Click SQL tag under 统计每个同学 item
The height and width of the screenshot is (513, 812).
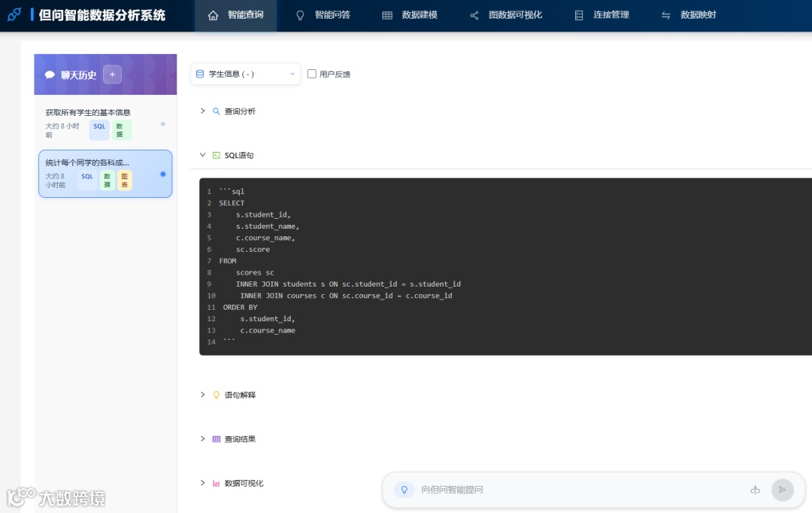click(87, 180)
